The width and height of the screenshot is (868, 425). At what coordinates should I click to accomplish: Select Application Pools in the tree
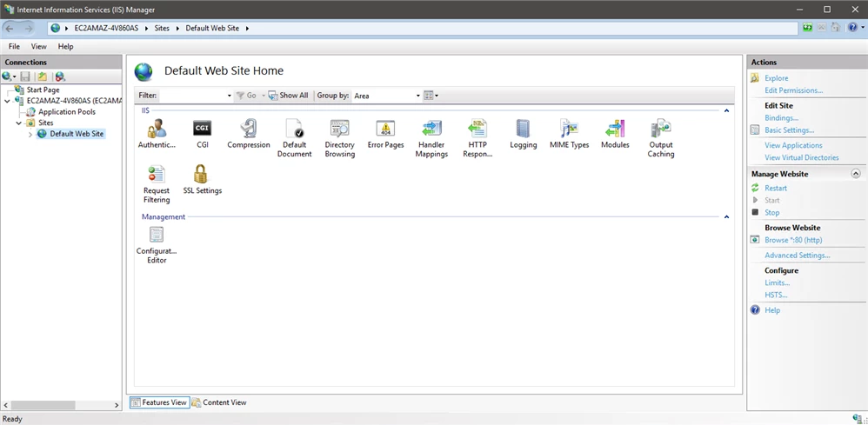click(66, 112)
